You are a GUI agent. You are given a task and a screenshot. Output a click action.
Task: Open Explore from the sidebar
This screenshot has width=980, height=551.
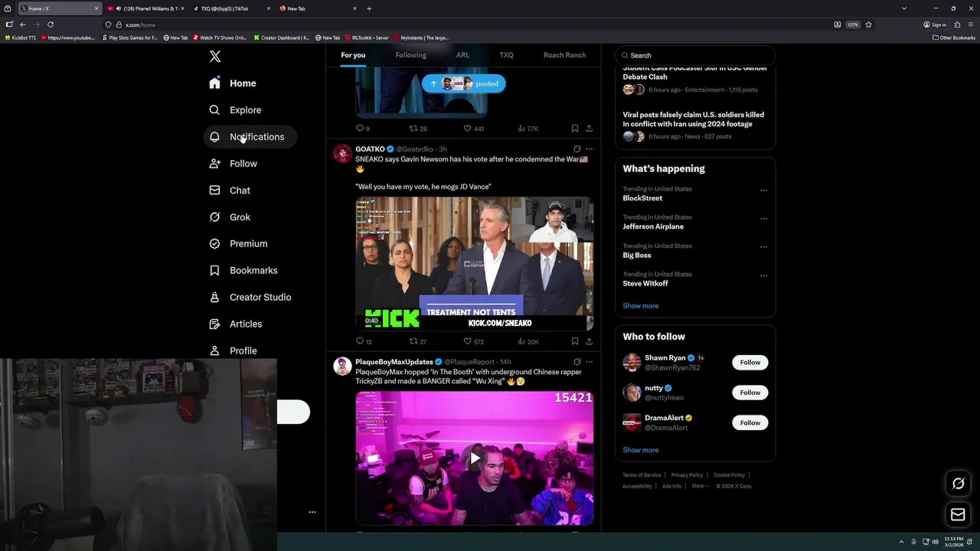[x=236, y=110]
